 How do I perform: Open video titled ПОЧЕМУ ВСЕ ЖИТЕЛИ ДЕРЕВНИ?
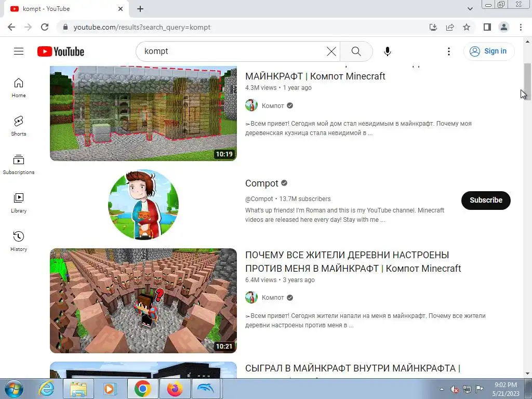(353, 262)
